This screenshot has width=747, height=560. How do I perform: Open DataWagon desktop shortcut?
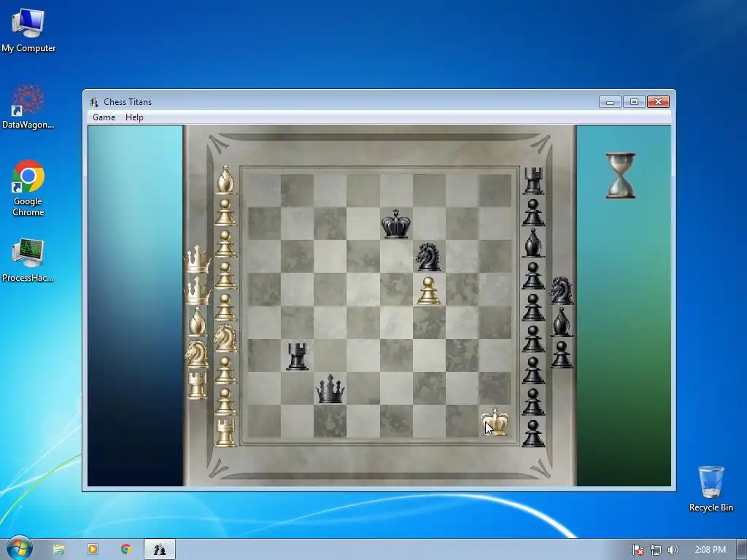[28, 107]
